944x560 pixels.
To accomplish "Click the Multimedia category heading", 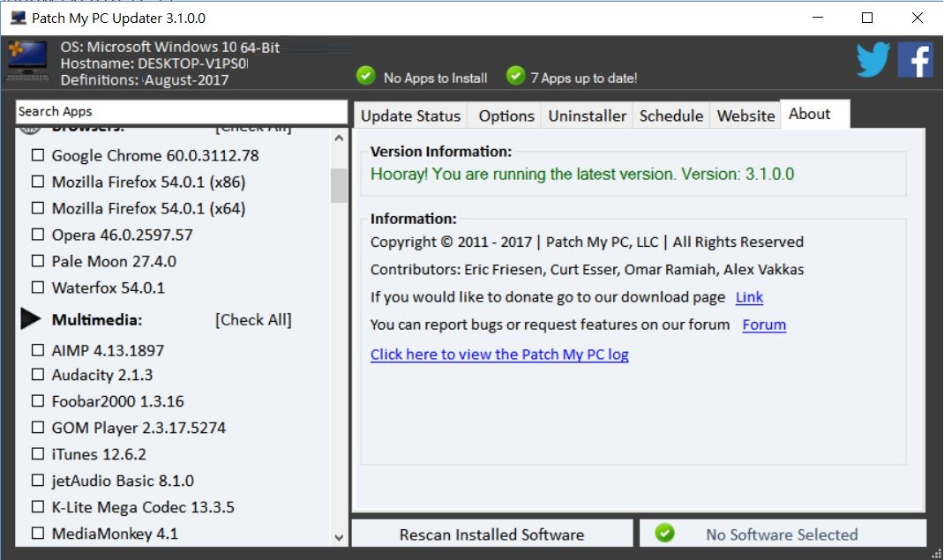I will tap(97, 319).
